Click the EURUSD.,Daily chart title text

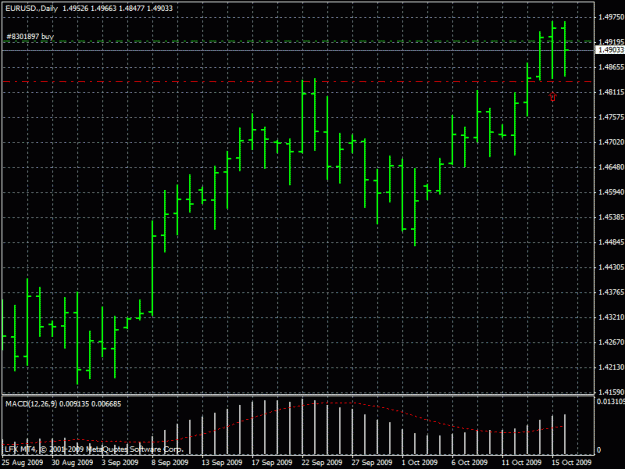point(31,8)
